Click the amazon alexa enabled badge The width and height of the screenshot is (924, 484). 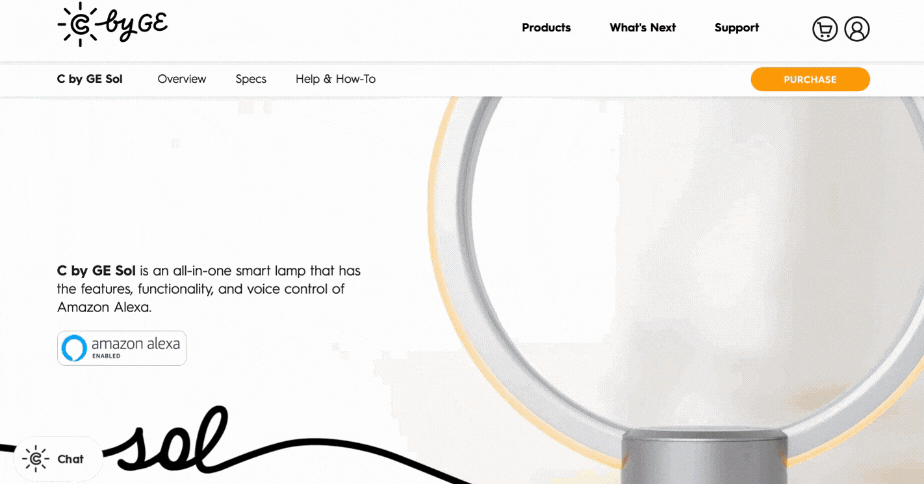tap(121, 348)
